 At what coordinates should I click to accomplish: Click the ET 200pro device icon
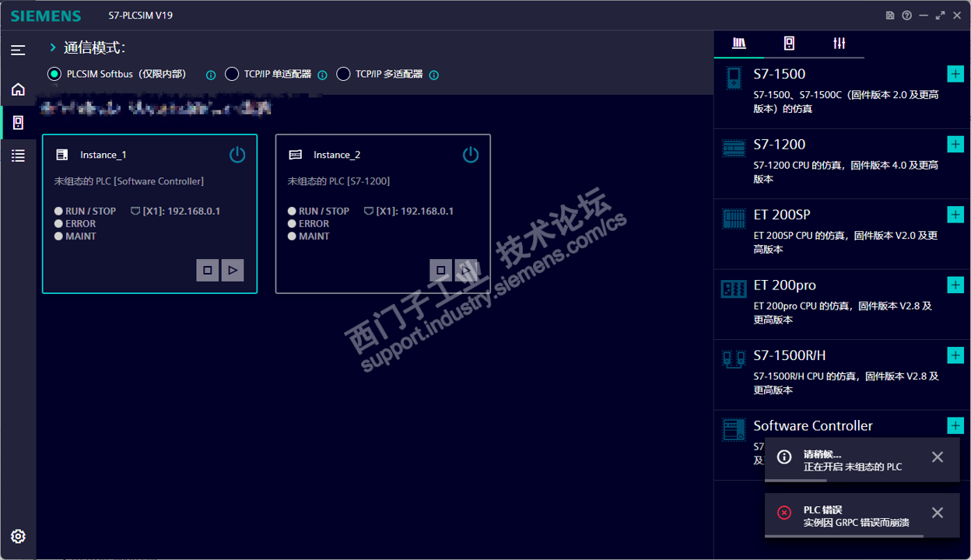(734, 289)
